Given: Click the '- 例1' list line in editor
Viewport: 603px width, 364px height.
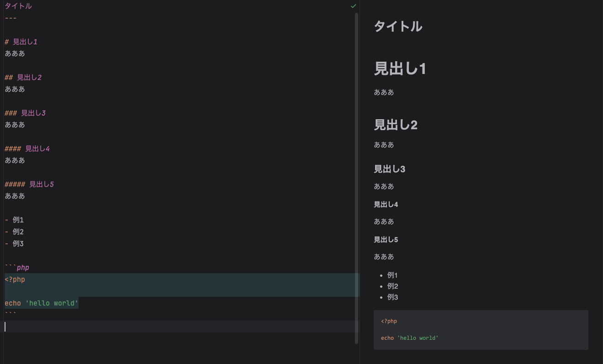Looking at the screenshot, I should click(14, 220).
